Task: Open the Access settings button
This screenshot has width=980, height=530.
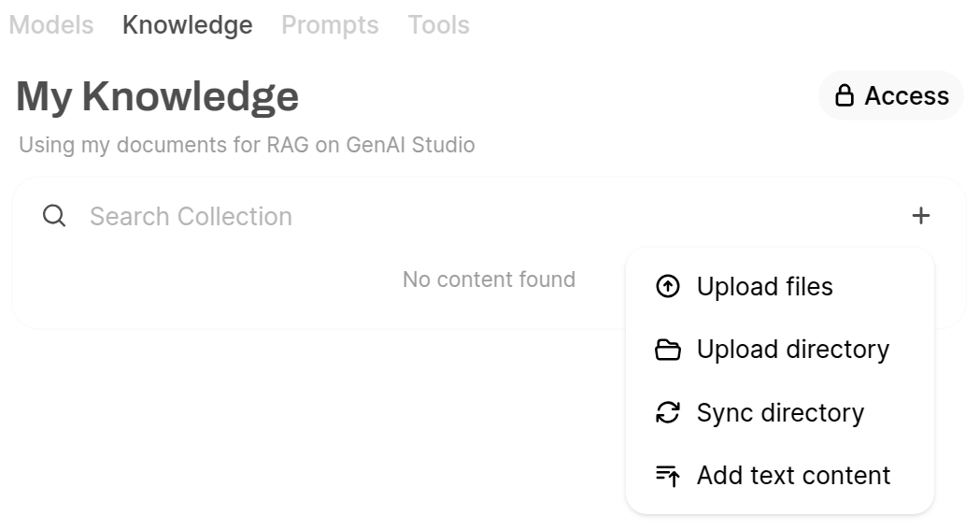Action: pos(891,95)
